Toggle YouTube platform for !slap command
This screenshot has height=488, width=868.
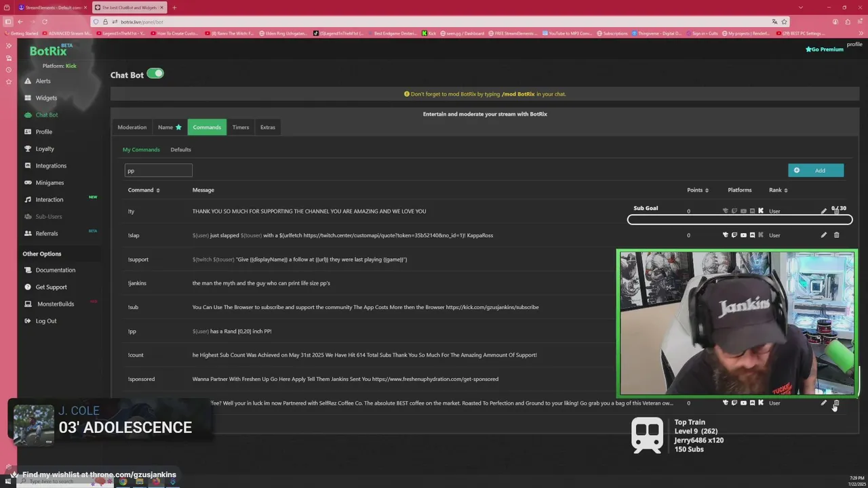pyautogui.click(x=743, y=235)
